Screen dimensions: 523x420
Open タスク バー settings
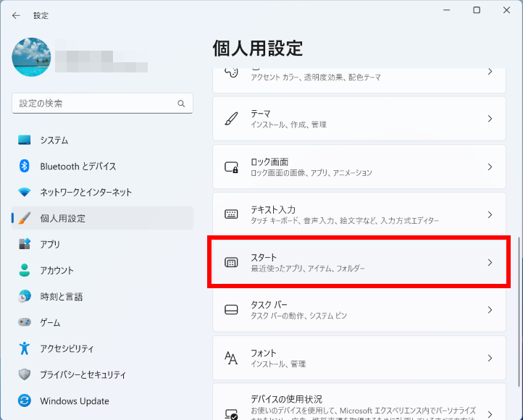[359, 310]
